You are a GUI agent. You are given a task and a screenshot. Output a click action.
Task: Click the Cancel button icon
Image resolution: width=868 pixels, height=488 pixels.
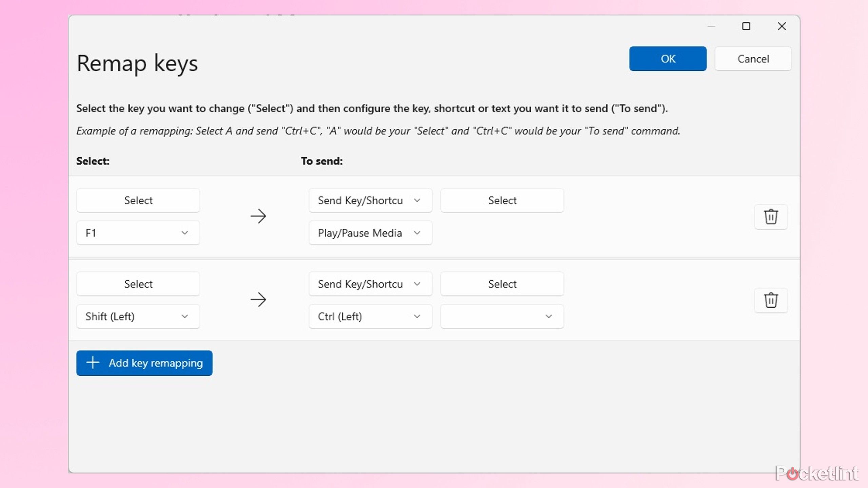(753, 58)
